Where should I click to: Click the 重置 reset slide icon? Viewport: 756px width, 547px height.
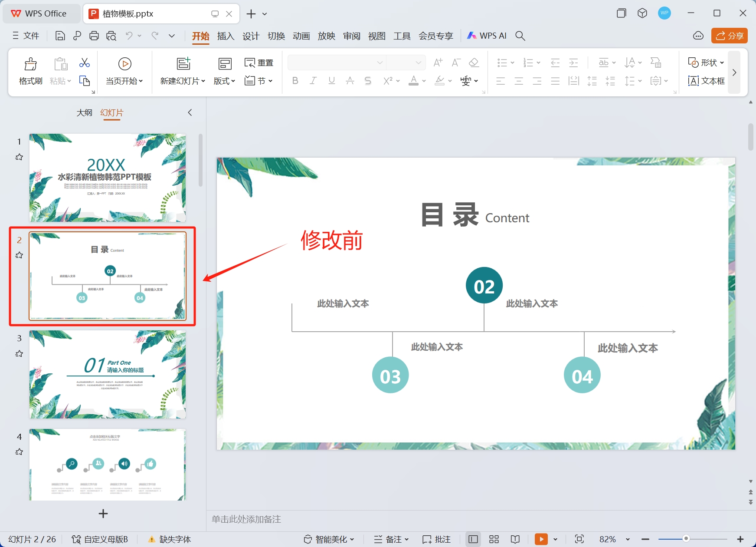tap(259, 62)
